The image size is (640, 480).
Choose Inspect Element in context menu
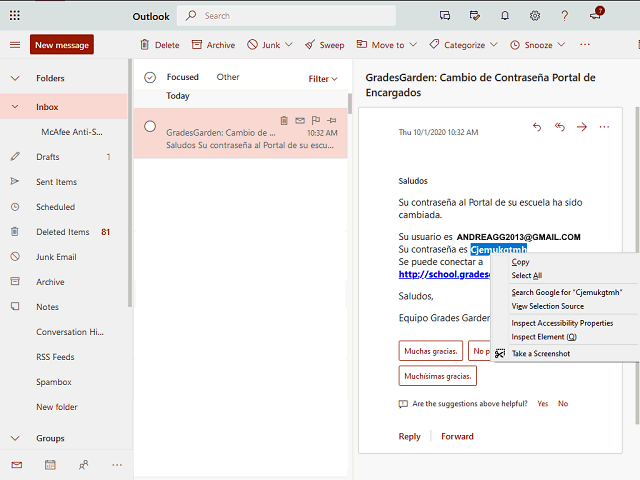pos(544,337)
